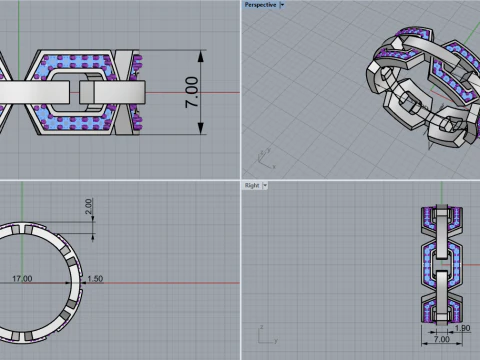480x360 pixels.
Task: Select the 2.00 dimension text
Action: coord(88,206)
